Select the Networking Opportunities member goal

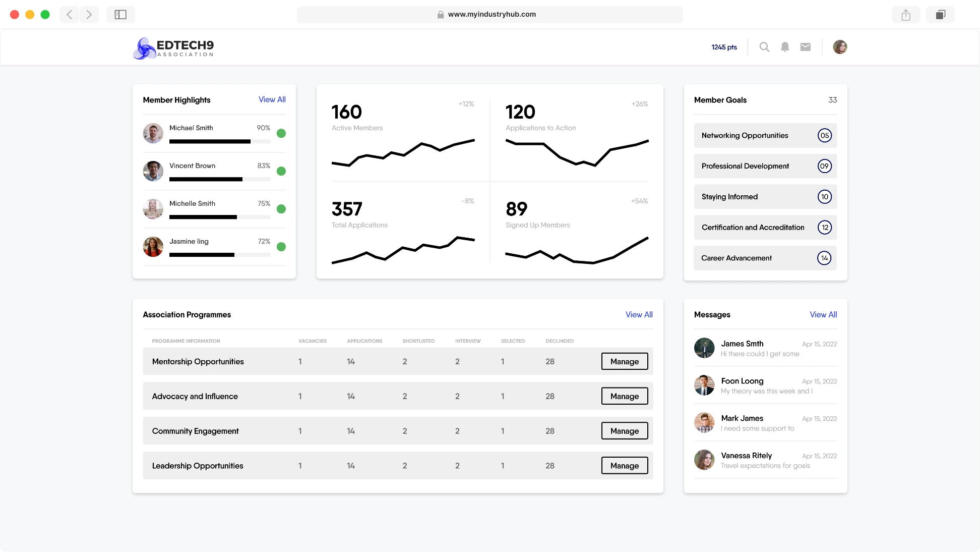(765, 135)
